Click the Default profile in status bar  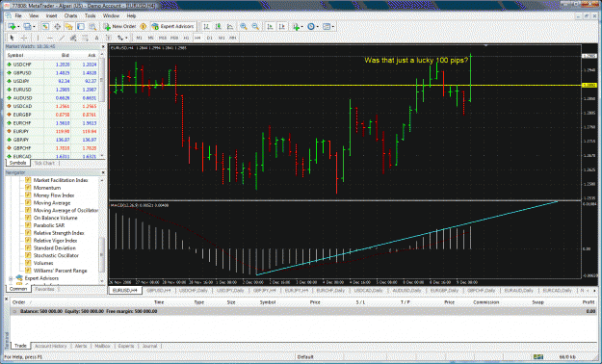coord(305,357)
